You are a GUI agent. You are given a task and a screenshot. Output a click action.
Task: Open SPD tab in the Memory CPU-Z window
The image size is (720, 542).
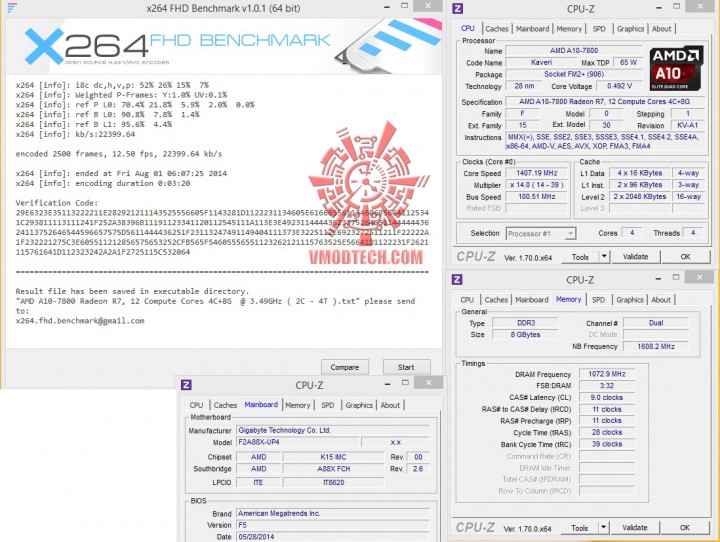click(x=598, y=299)
